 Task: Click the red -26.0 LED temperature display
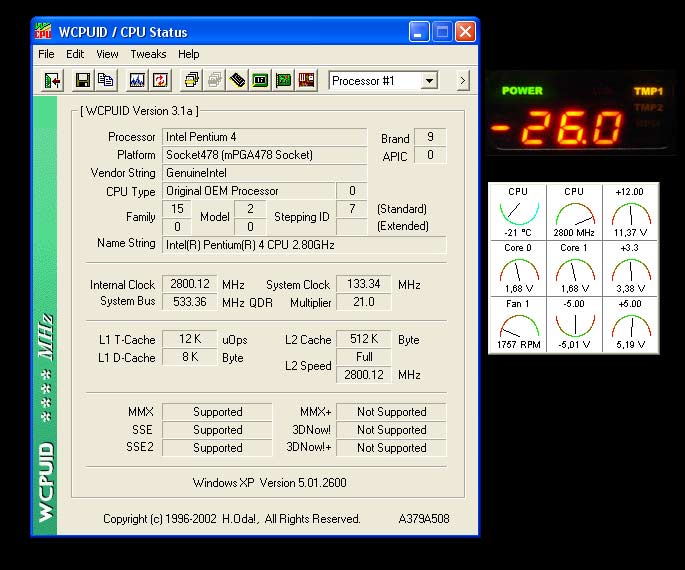coord(557,128)
